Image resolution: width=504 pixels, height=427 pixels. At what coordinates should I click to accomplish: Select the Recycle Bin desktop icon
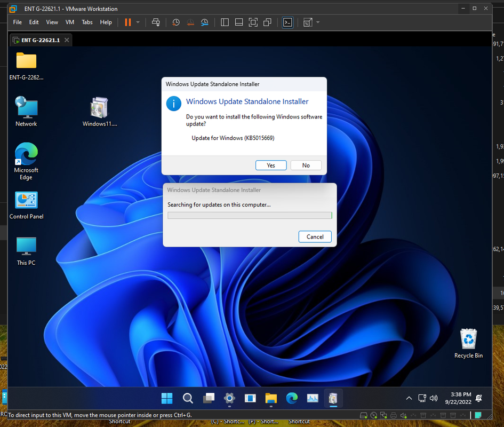468,343
